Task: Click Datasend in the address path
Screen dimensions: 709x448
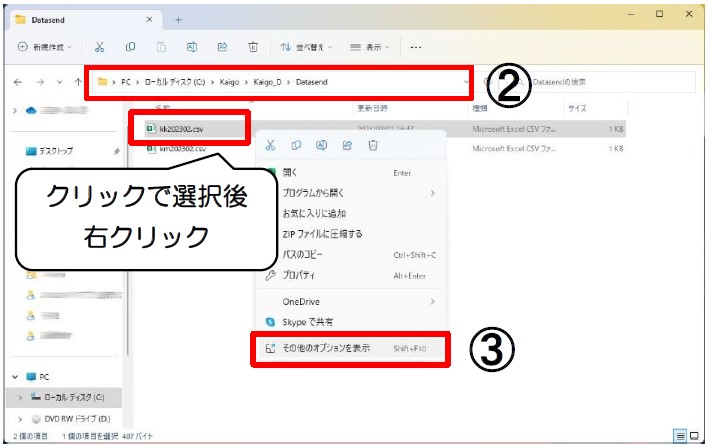Action: pos(312,82)
